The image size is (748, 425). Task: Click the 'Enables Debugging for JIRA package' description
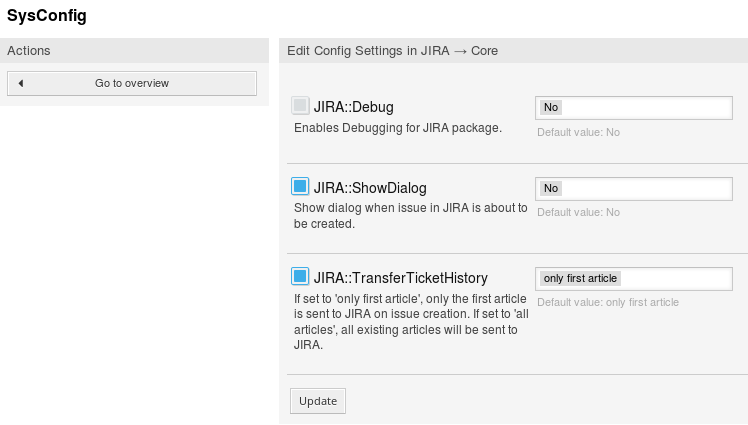[x=397, y=128]
